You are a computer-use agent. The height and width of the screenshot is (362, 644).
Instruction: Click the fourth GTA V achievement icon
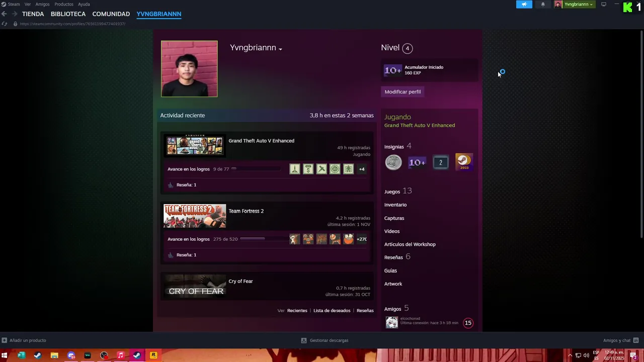[335, 169]
